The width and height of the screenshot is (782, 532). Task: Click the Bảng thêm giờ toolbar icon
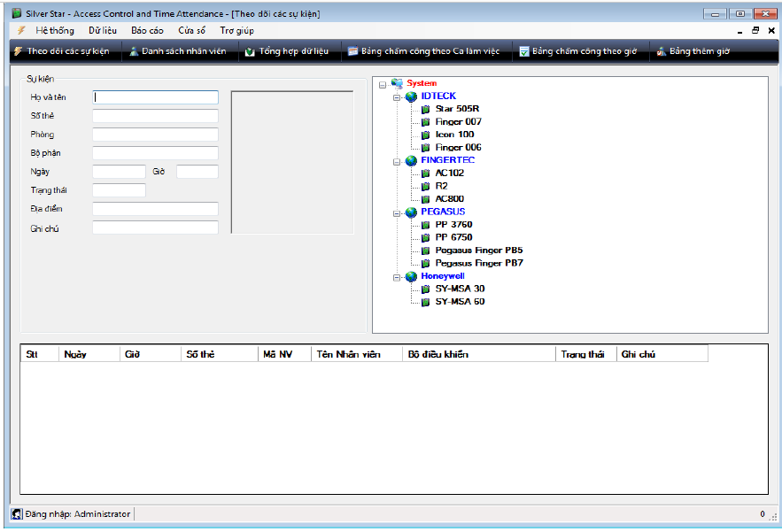pyautogui.click(x=662, y=51)
